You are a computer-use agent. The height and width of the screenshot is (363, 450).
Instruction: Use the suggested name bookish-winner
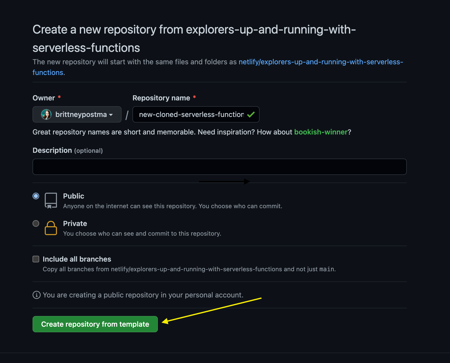[x=320, y=132]
